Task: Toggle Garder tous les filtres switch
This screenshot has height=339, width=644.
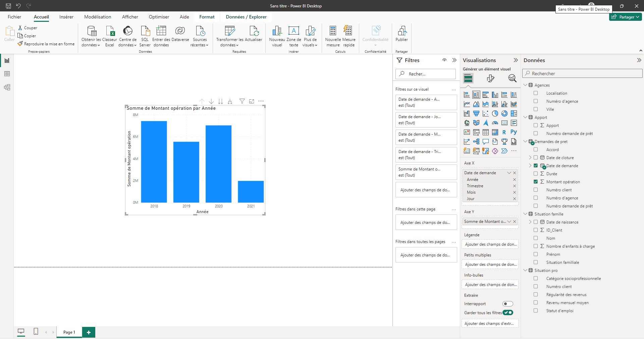Action: point(508,312)
